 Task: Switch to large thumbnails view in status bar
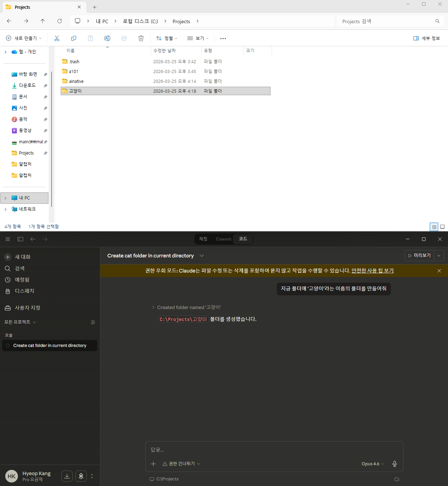coord(442,227)
